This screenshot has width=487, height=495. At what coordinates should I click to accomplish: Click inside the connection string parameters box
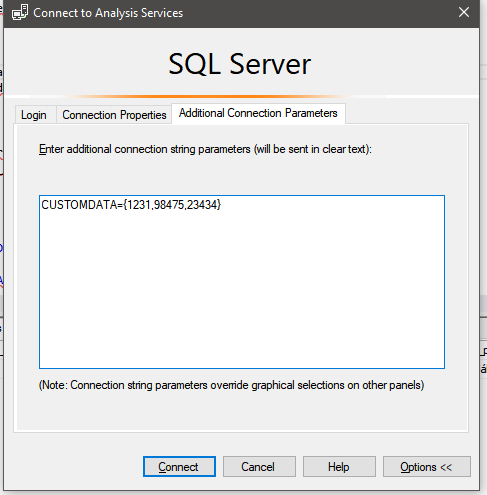pos(242,282)
